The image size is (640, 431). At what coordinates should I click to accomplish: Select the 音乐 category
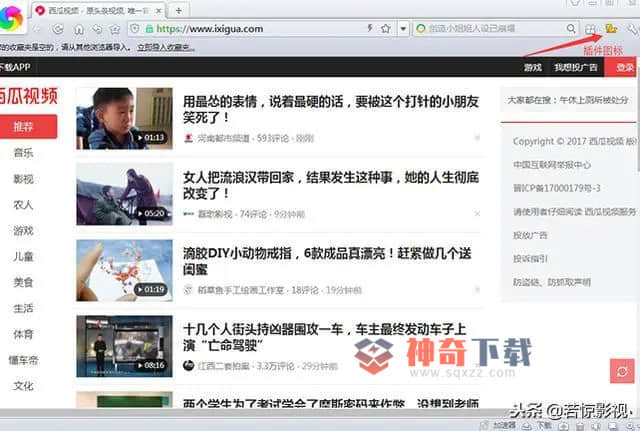pyautogui.click(x=23, y=153)
